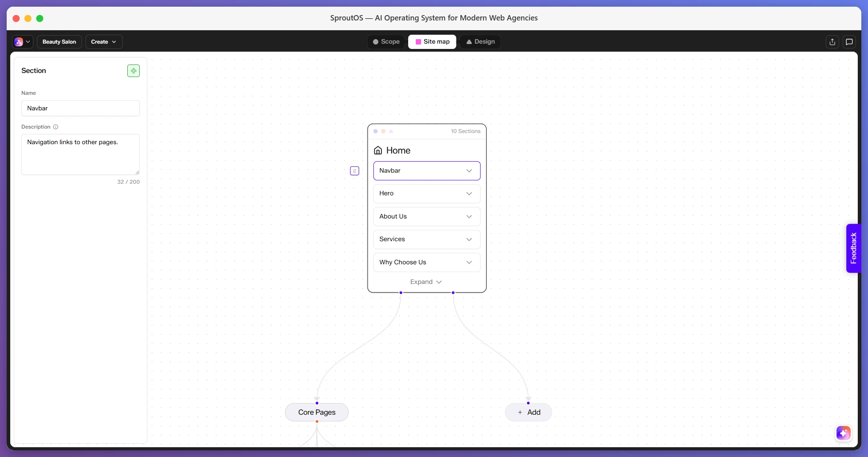Click the Description info icon
Image resolution: width=868 pixels, height=457 pixels.
tap(56, 127)
